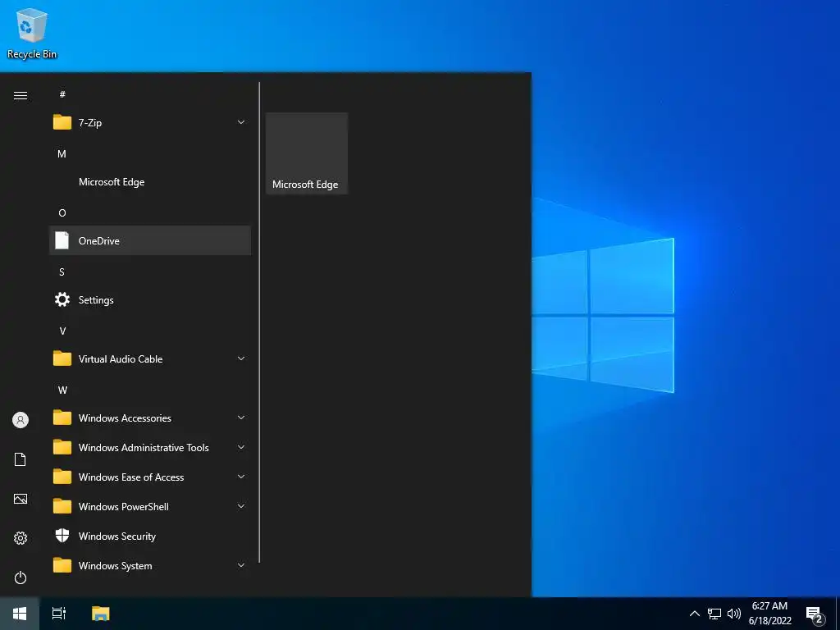This screenshot has height=630, width=840.
Task: Click the Windows Start button
Action: [x=20, y=614]
